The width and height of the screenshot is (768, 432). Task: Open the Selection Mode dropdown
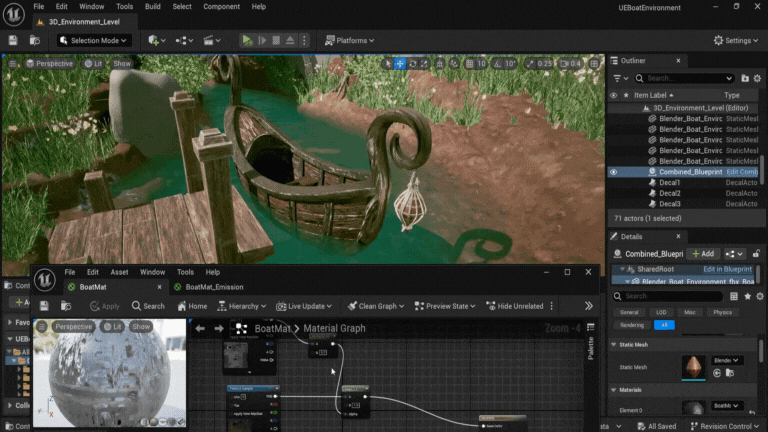(x=93, y=40)
